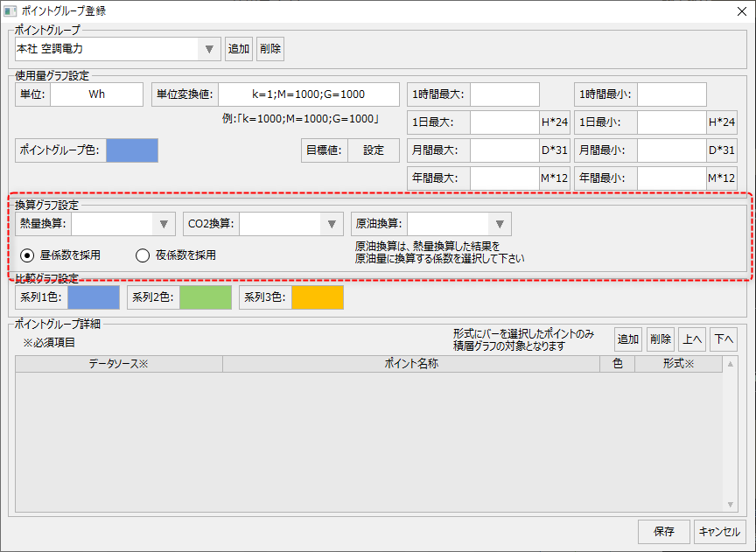Click the 設定 button for 目標値
Image resolution: width=756 pixels, height=552 pixels.
coord(374,150)
